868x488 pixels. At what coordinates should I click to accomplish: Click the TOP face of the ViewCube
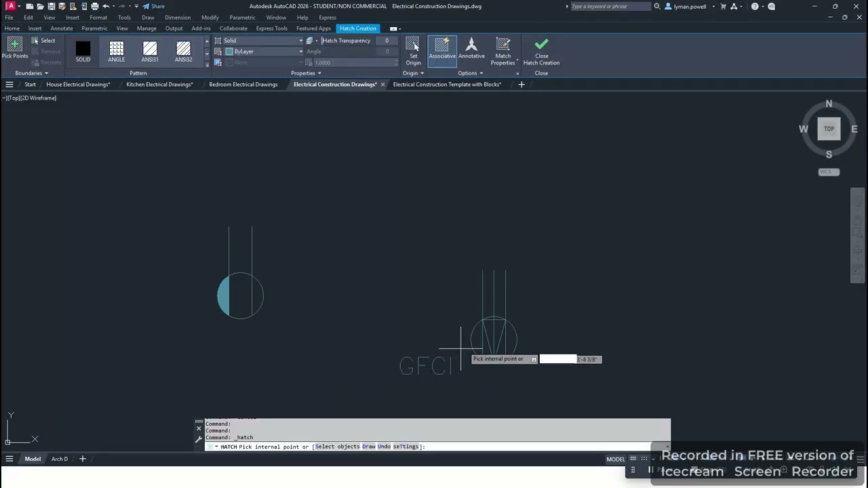pos(829,129)
